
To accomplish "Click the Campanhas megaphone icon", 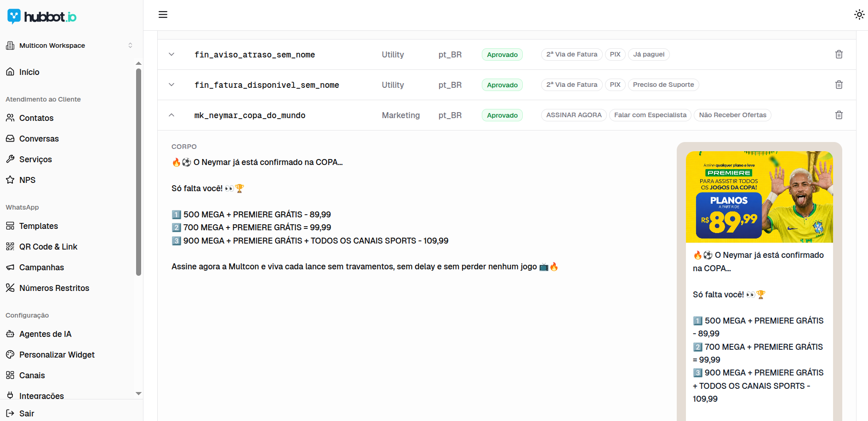I will coord(10,267).
